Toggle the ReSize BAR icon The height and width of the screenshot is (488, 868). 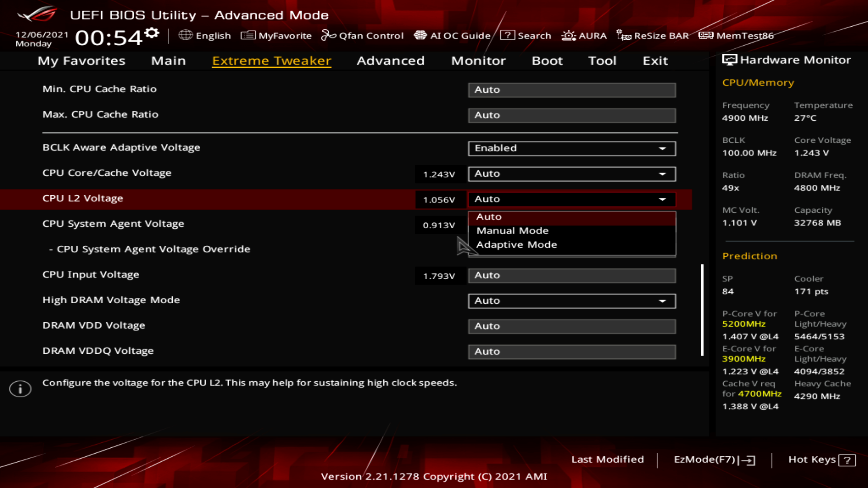[623, 35]
